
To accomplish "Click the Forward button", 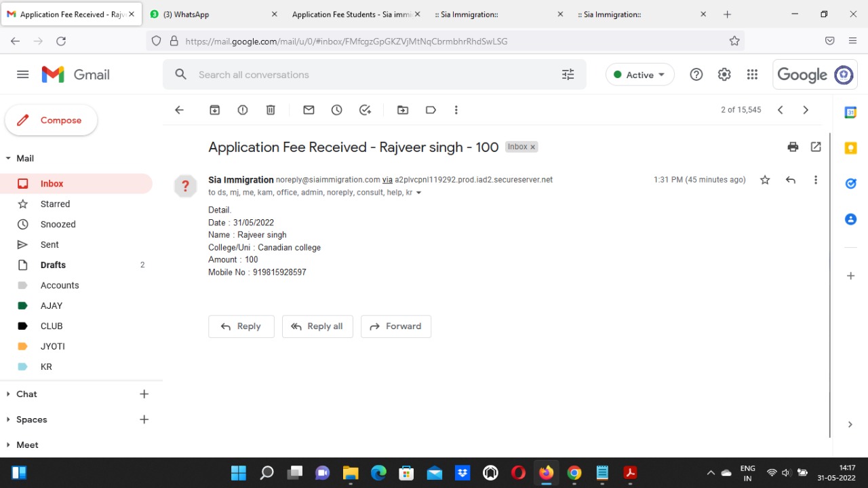I will pyautogui.click(x=396, y=326).
